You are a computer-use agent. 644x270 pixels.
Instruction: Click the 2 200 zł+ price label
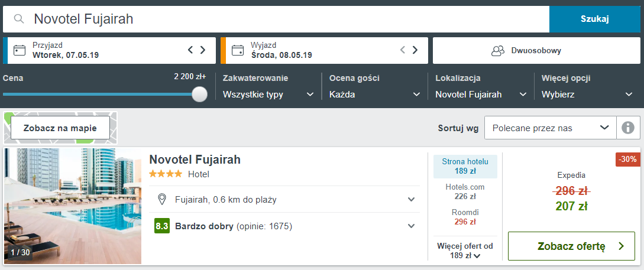(190, 77)
